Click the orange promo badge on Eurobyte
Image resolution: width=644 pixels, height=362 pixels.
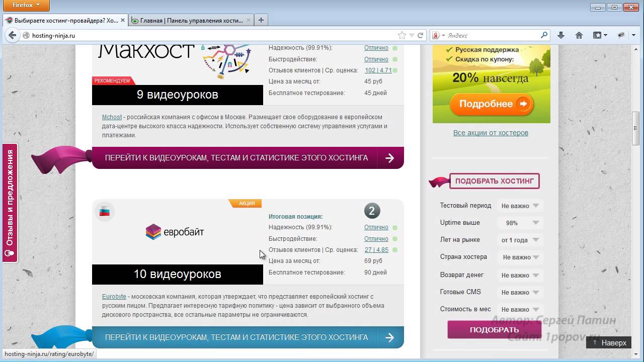[x=246, y=203]
